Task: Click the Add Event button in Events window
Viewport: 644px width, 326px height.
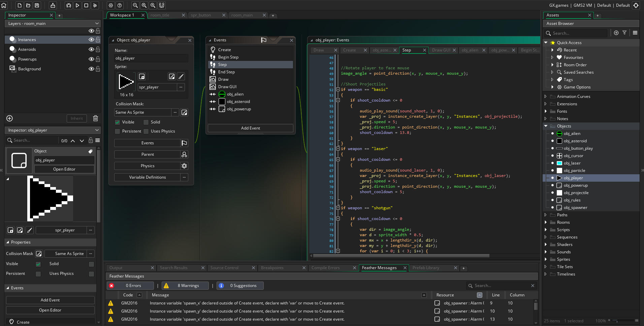Action: (x=250, y=128)
